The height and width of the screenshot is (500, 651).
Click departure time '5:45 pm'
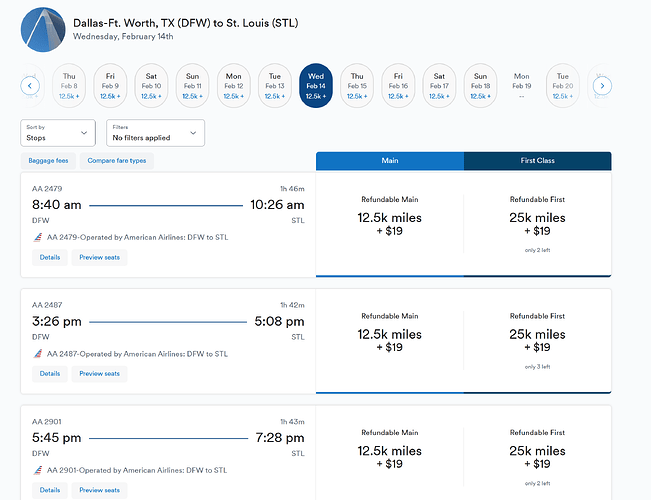[x=56, y=438]
